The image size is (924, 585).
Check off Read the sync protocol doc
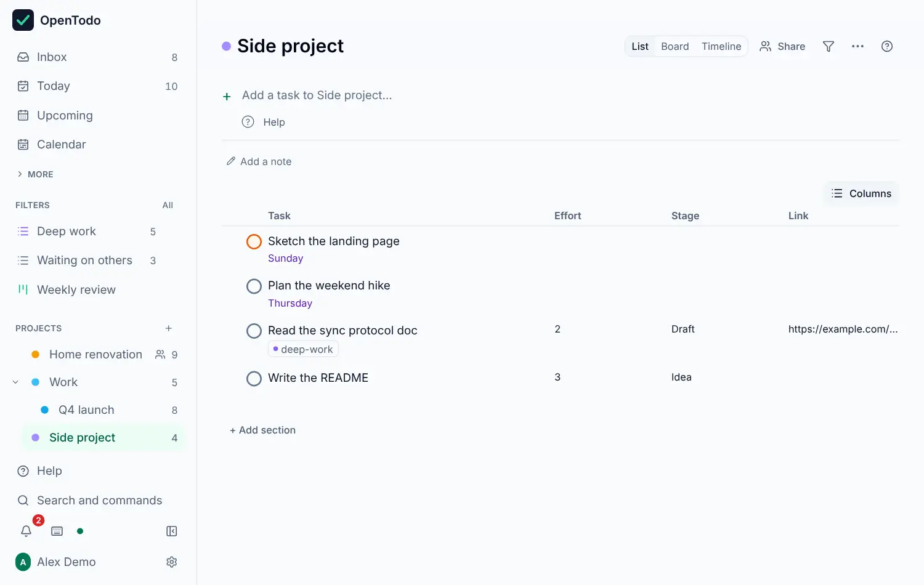tap(254, 331)
